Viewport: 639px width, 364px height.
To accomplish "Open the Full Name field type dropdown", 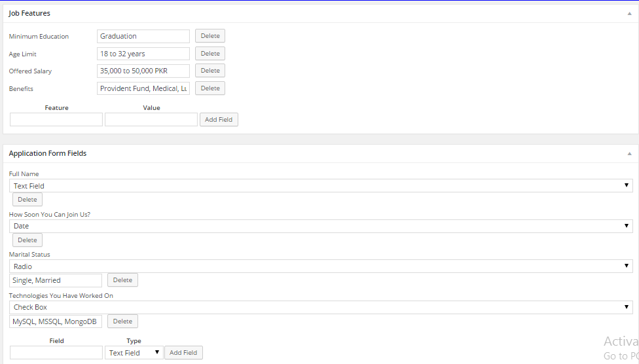I will pyautogui.click(x=321, y=186).
